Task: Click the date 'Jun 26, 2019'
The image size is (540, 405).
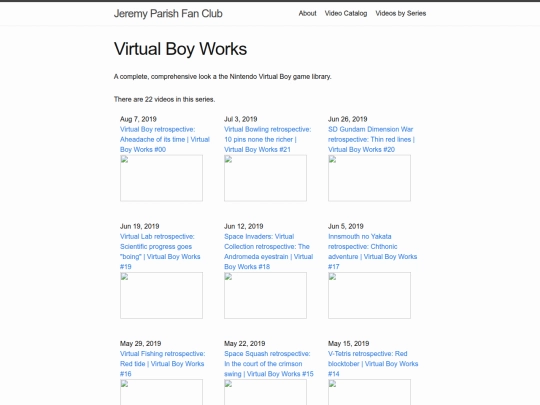Action: click(347, 119)
